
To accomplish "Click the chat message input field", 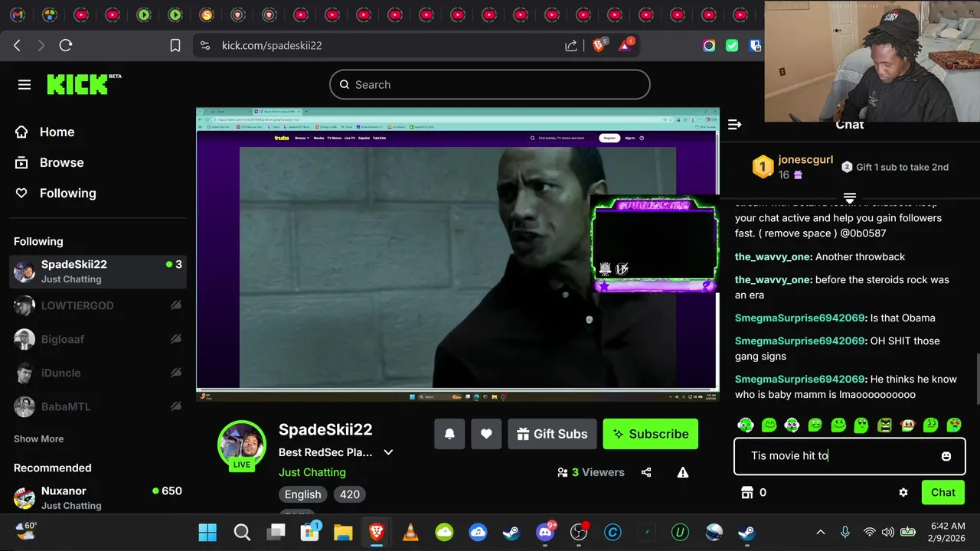I will [849, 455].
